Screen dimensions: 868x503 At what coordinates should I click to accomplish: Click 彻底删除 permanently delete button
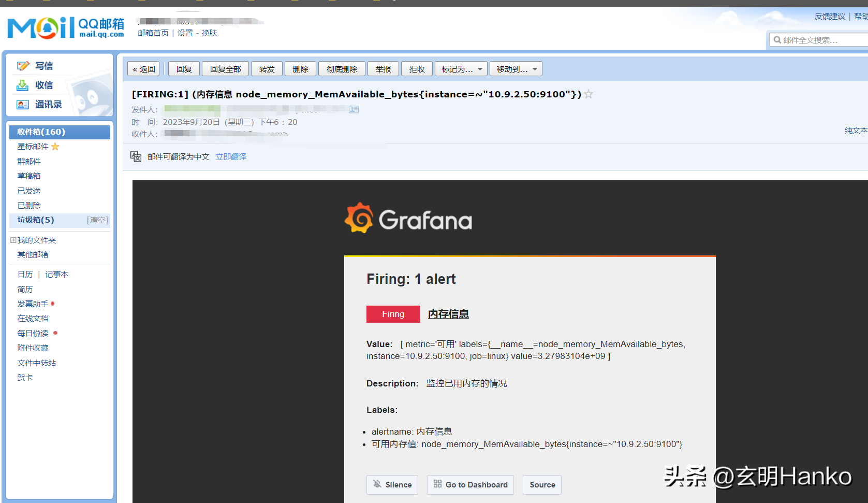coord(342,69)
